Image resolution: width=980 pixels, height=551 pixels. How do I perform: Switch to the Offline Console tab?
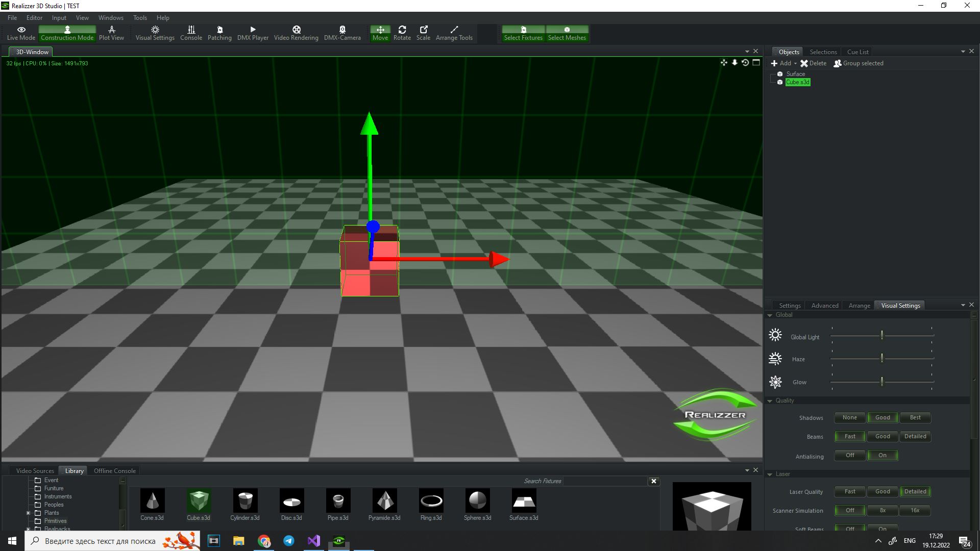click(114, 470)
